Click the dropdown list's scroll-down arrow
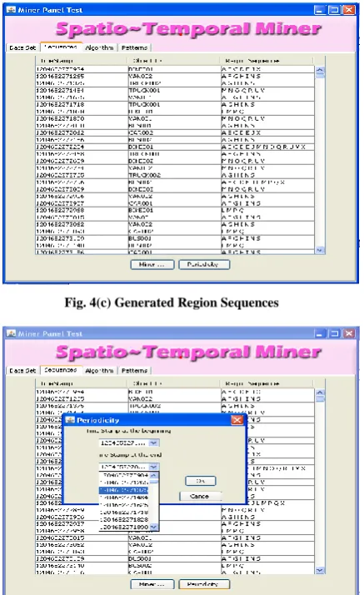 click(x=153, y=527)
